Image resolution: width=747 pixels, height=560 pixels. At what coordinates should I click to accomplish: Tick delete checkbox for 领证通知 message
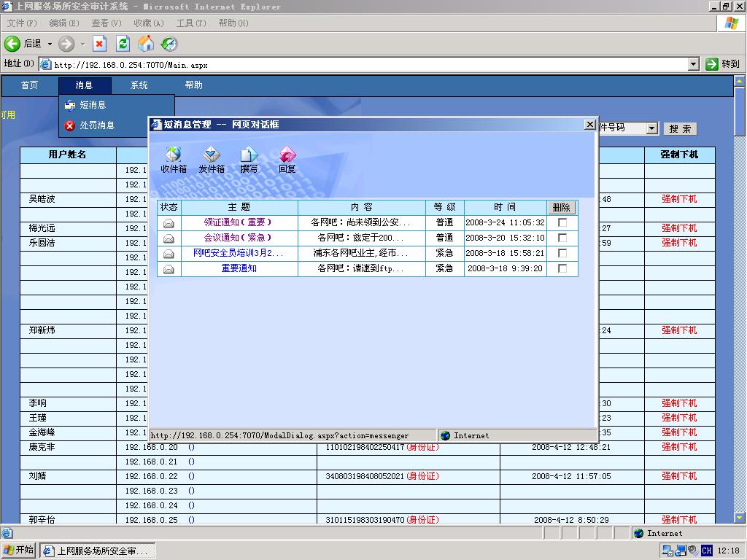[x=562, y=222]
